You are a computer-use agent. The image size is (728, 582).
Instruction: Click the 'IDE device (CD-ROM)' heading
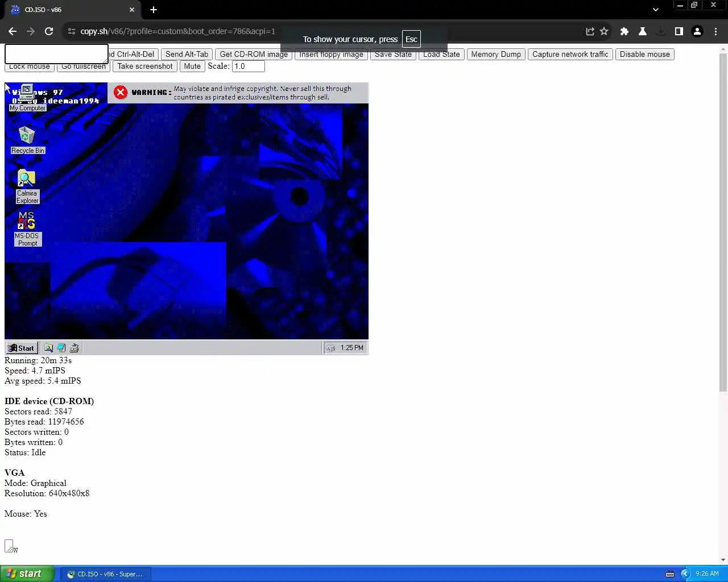49,401
